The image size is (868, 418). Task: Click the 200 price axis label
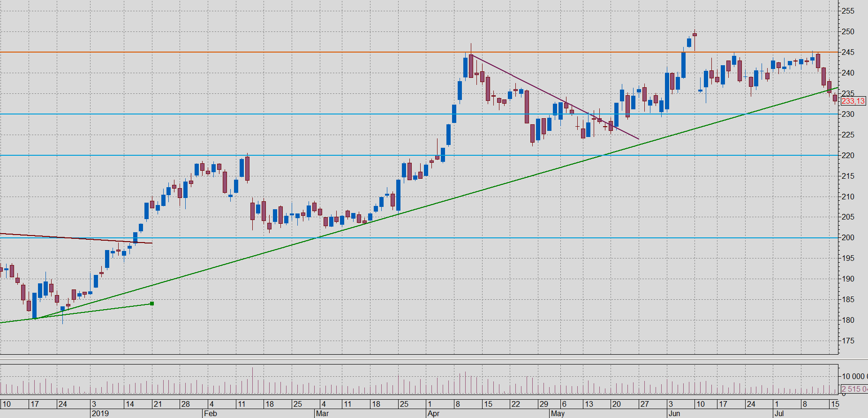click(x=848, y=237)
